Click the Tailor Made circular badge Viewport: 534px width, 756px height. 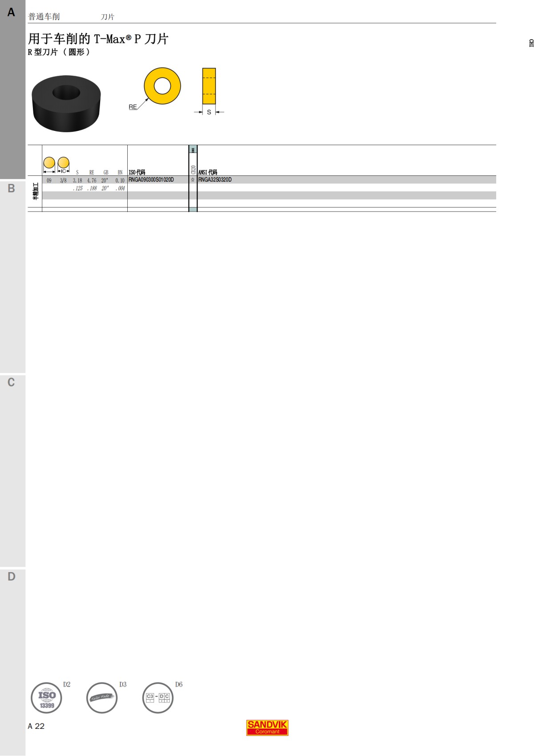pos(102,698)
